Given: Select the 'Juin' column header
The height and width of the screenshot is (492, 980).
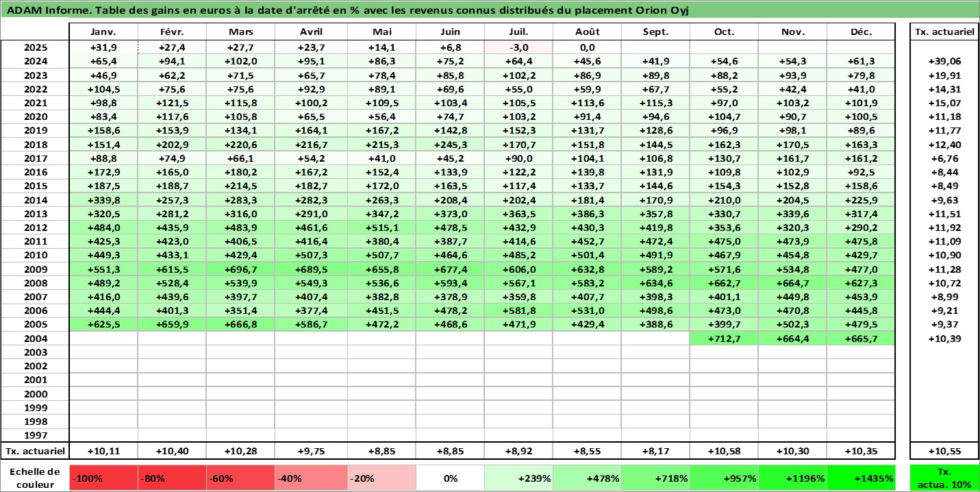Looking at the screenshot, I should click(x=450, y=32).
